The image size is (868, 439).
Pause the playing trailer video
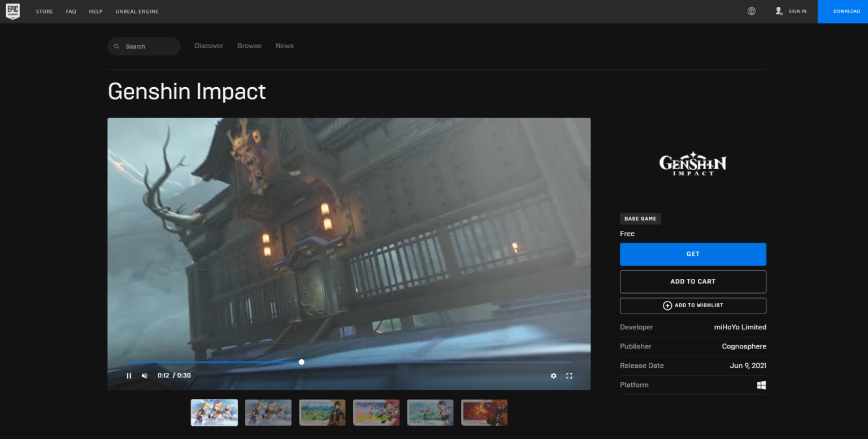(x=129, y=375)
